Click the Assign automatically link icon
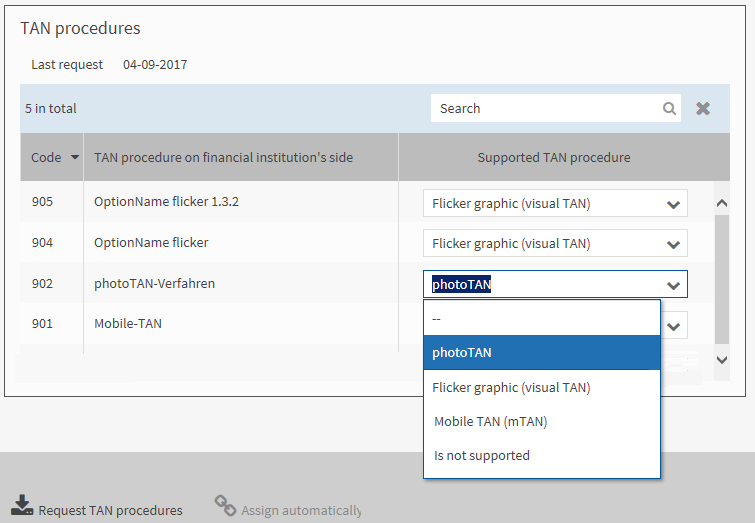 (x=225, y=506)
